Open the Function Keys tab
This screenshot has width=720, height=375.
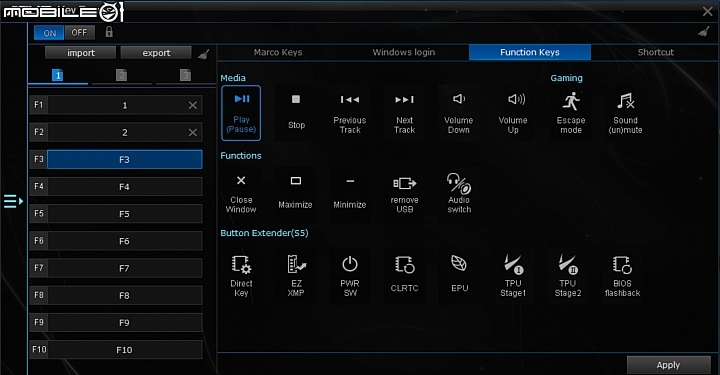coord(530,52)
